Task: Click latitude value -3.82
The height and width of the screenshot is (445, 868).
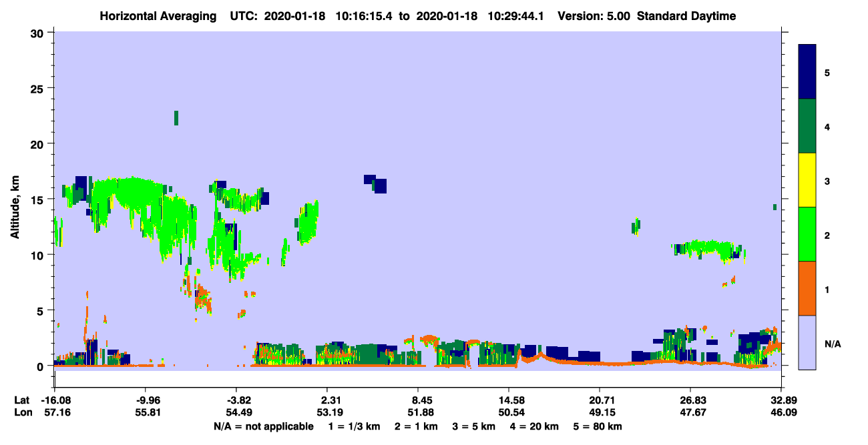Action: pyautogui.click(x=238, y=400)
